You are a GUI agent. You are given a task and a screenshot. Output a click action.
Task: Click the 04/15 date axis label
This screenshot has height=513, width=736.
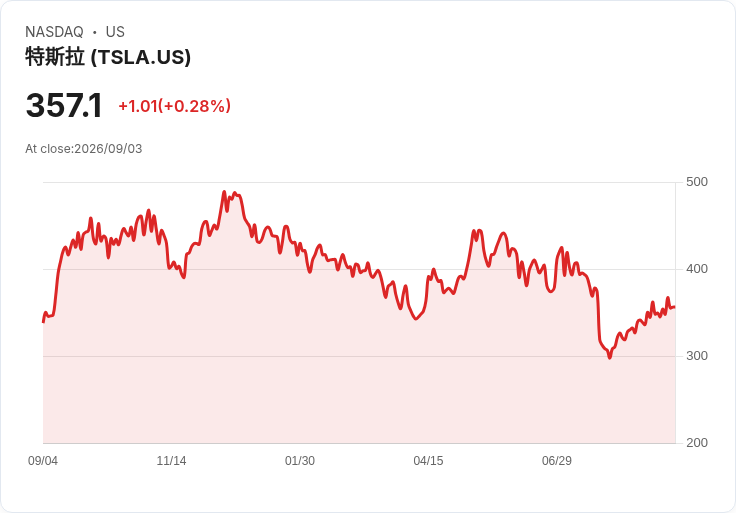428,461
